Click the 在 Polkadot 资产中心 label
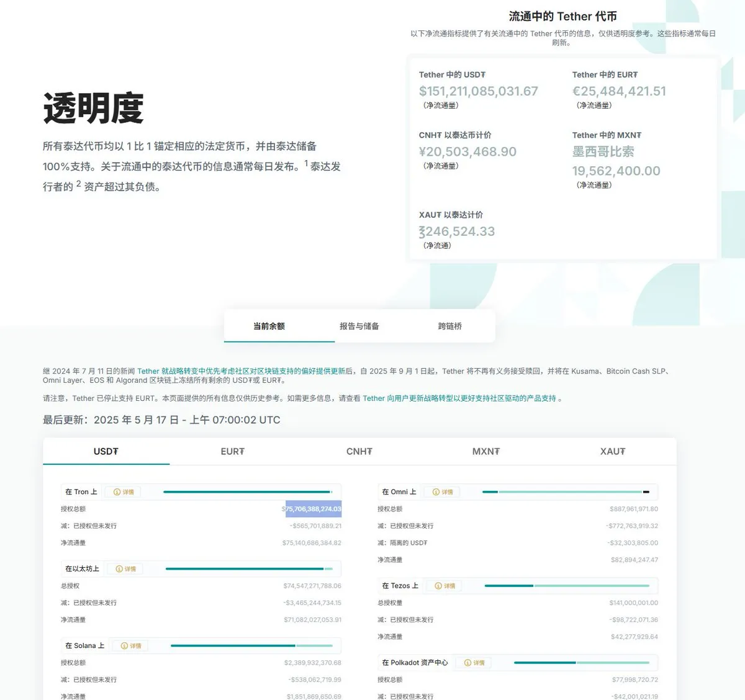The height and width of the screenshot is (700, 745). tap(415, 663)
